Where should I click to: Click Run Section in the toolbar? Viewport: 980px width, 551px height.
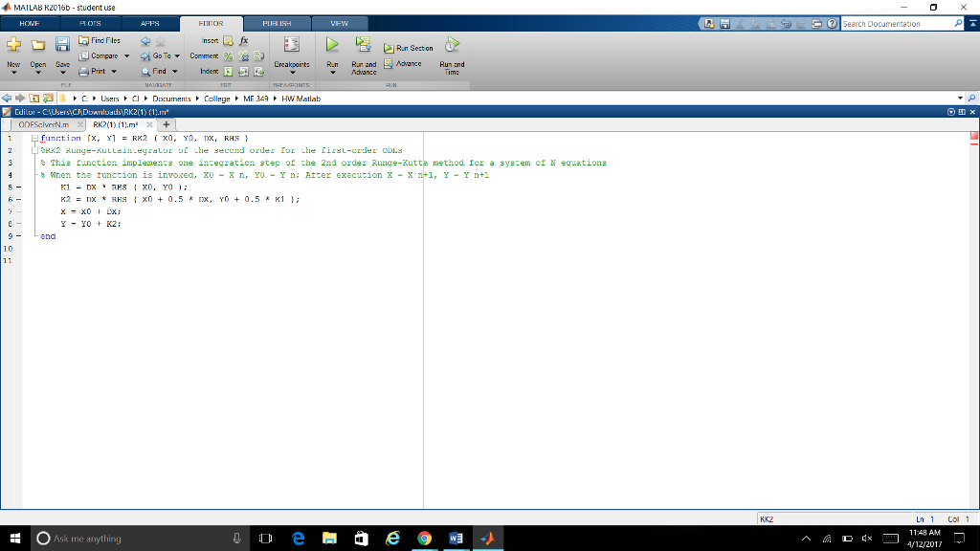point(408,47)
